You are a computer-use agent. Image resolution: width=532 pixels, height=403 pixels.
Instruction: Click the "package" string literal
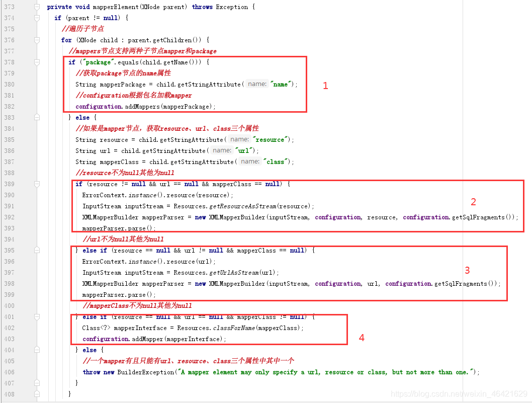click(98, 62)
